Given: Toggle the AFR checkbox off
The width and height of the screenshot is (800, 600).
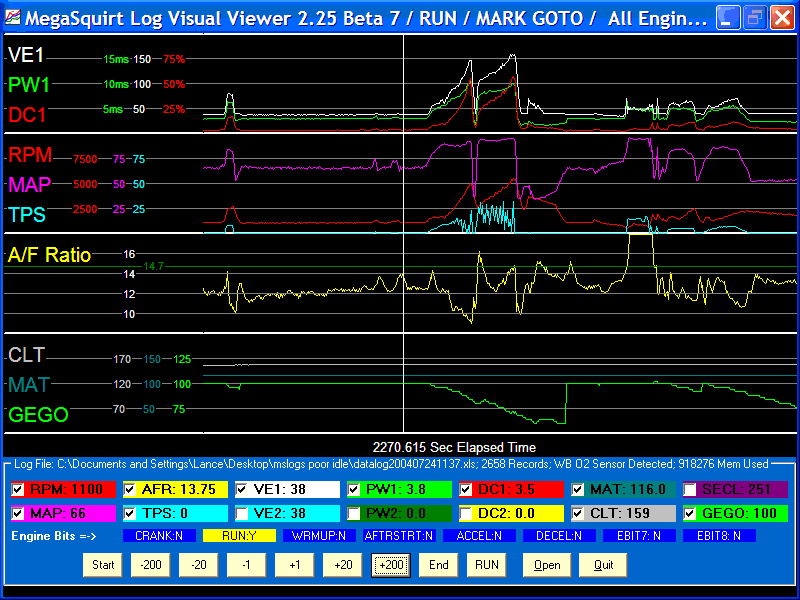Looking at the screenshot, I should (131, 490).
